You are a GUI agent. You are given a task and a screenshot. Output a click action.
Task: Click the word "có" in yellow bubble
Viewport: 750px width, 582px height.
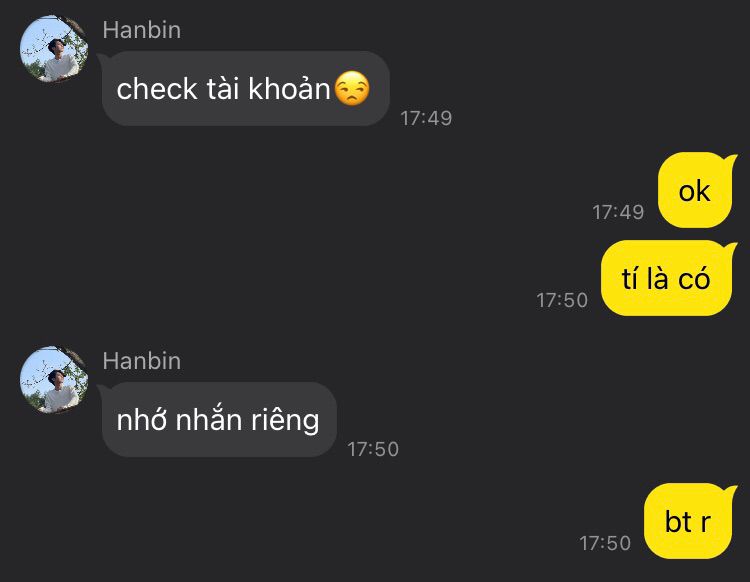[694, 277]
